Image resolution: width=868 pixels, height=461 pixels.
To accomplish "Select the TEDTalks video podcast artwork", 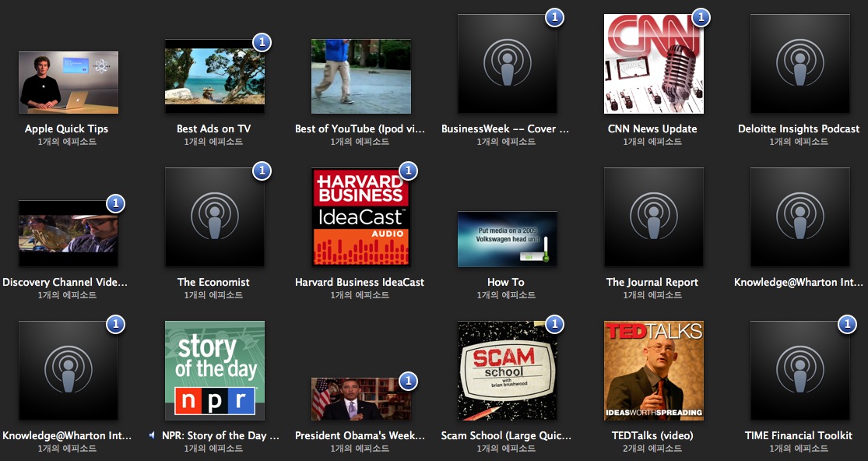I will tap(653, 371).
